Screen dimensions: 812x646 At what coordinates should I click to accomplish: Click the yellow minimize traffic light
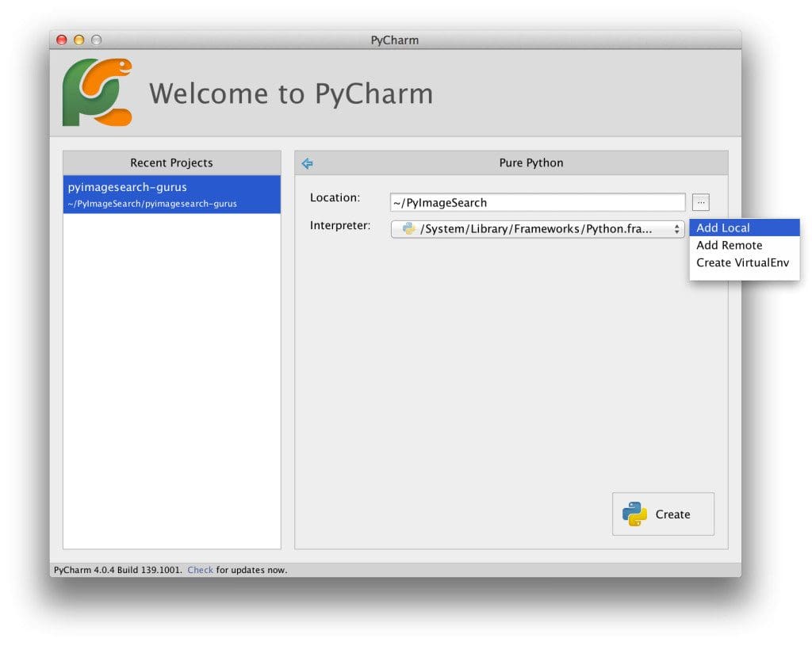click(78, 40)
